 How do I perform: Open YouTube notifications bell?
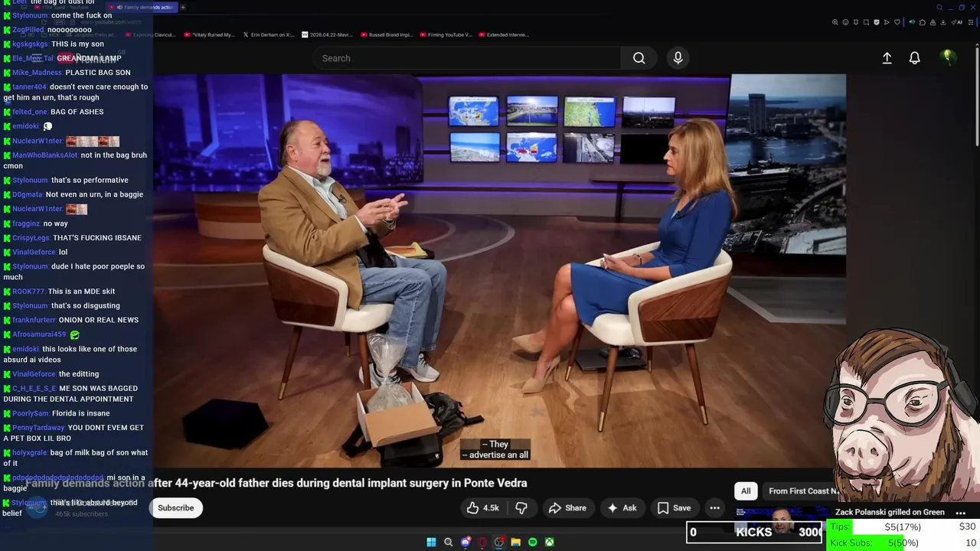pyautogui.click(x=914, y=58)
